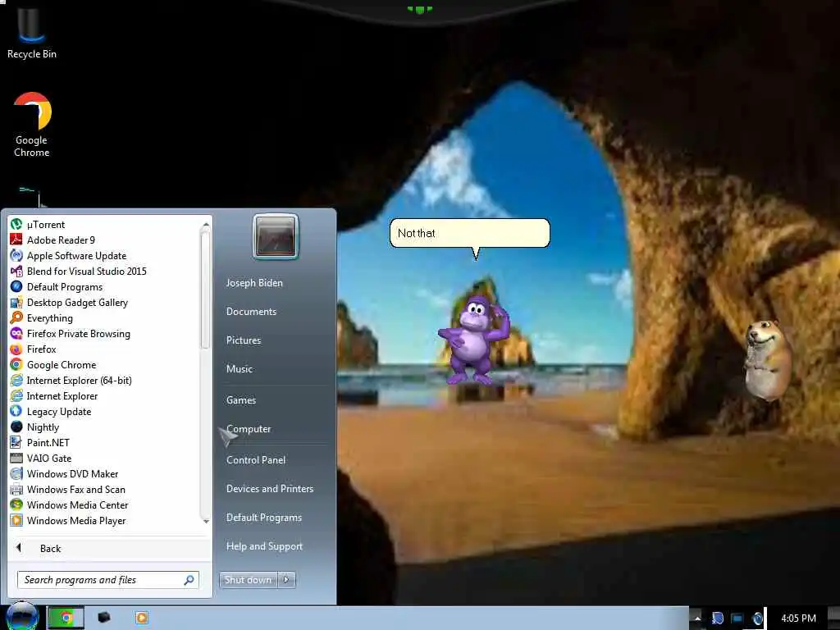Click the programs list scroll down arrow

pyautogui.click(x=206, y=521)
